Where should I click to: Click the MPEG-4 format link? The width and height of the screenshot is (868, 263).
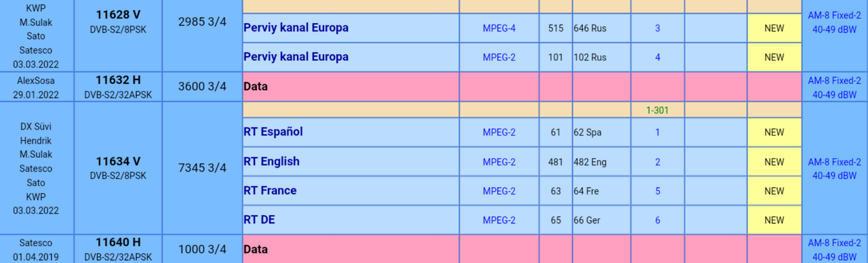(x=499, y=28)
